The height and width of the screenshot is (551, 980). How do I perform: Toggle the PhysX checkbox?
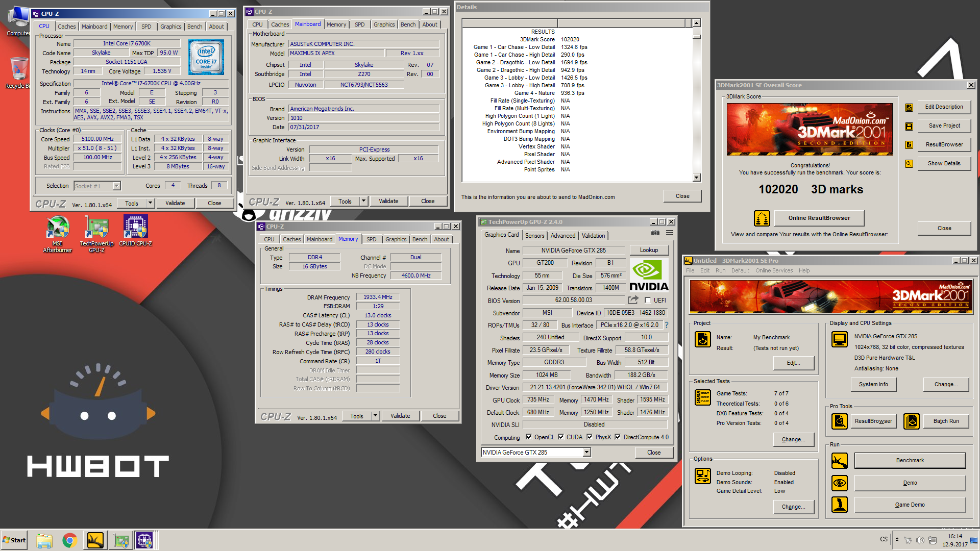pos(590,437)
